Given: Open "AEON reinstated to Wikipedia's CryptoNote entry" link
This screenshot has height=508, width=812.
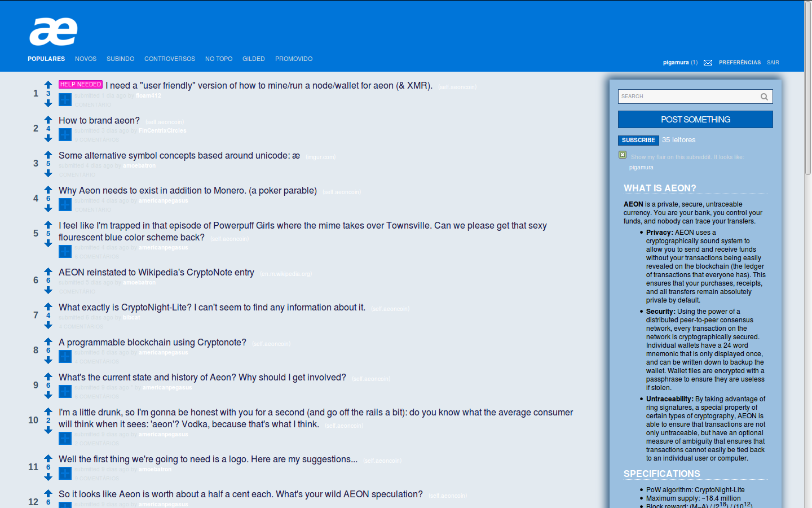Looking at the screenshot, I should [156, 272].
